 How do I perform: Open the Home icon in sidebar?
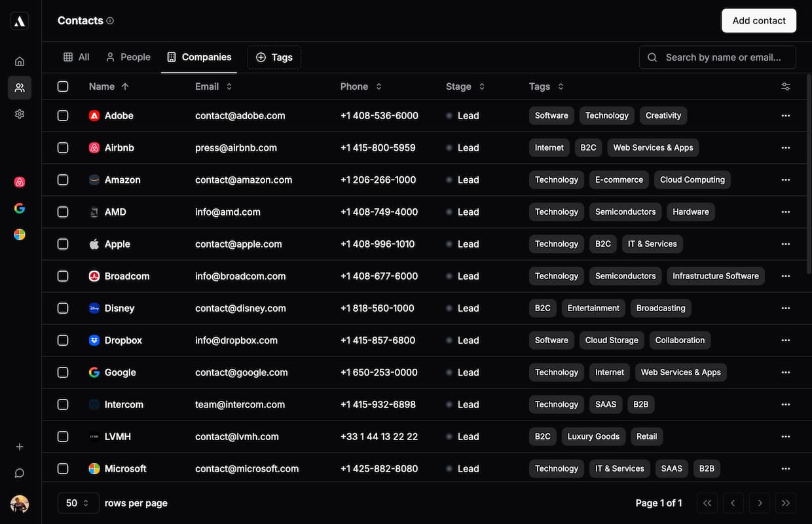coord(20,62)
